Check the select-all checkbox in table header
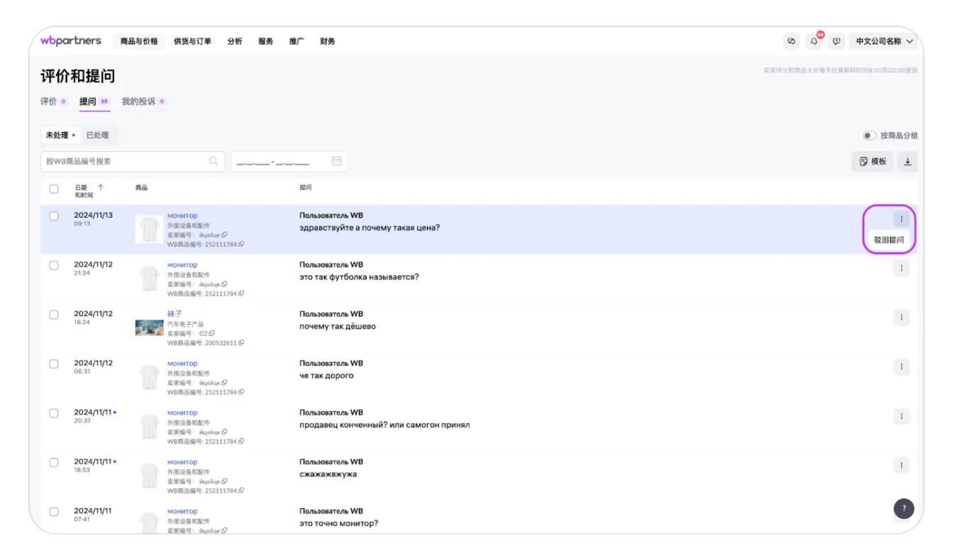The height and width of the screenshot is (560, 953). (x=54, y=189)
